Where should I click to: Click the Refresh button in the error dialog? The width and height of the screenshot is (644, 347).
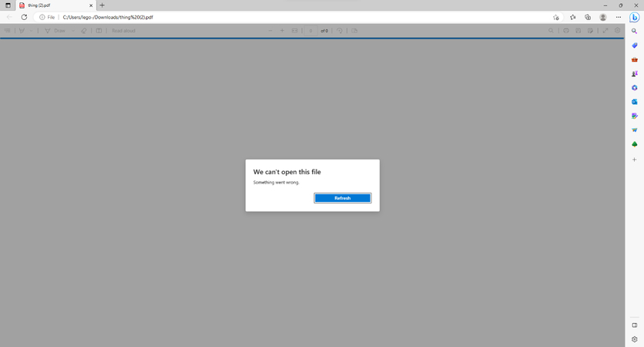343,198
